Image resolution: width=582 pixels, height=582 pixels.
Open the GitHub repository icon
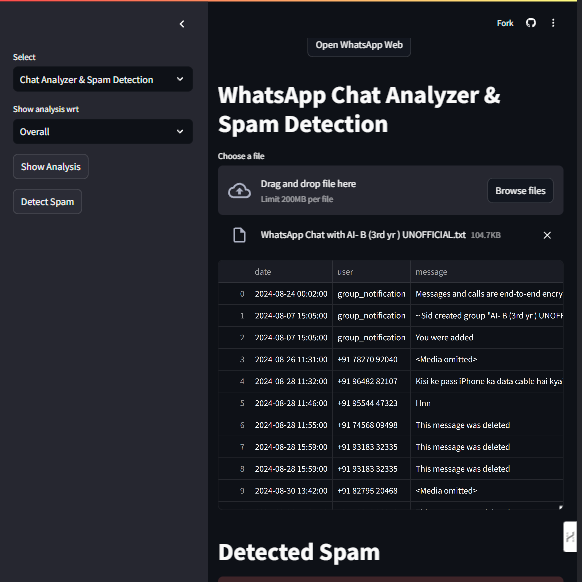[x=531, y=23]
